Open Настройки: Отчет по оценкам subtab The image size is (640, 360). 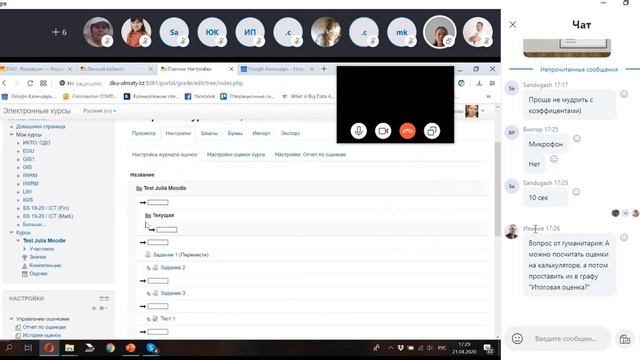310,155
